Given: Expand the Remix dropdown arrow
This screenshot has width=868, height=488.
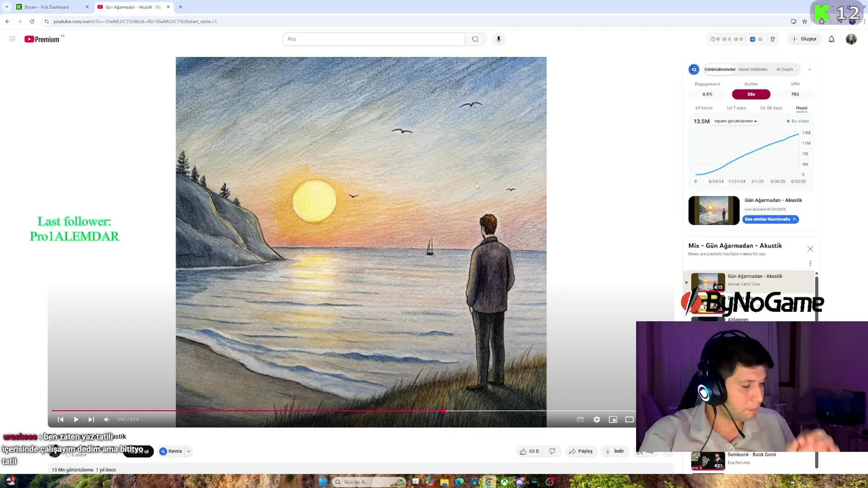Looking at the screenshot, I should coord(189,451).
